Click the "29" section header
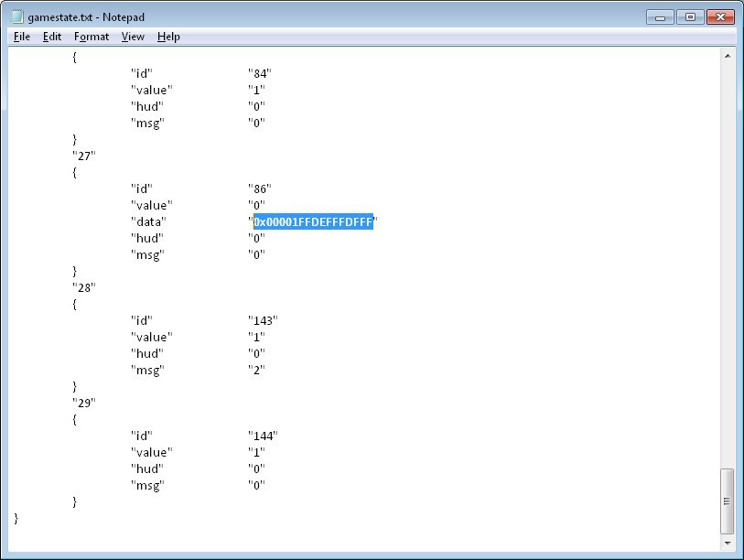Screen dimensions: 744x560 point(84,403)
